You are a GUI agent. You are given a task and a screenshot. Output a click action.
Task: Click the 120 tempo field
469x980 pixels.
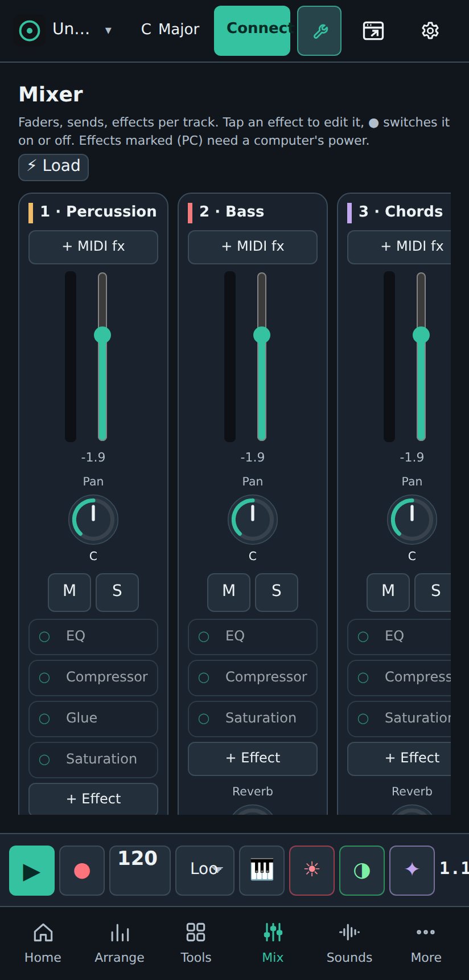coord(140,871)
